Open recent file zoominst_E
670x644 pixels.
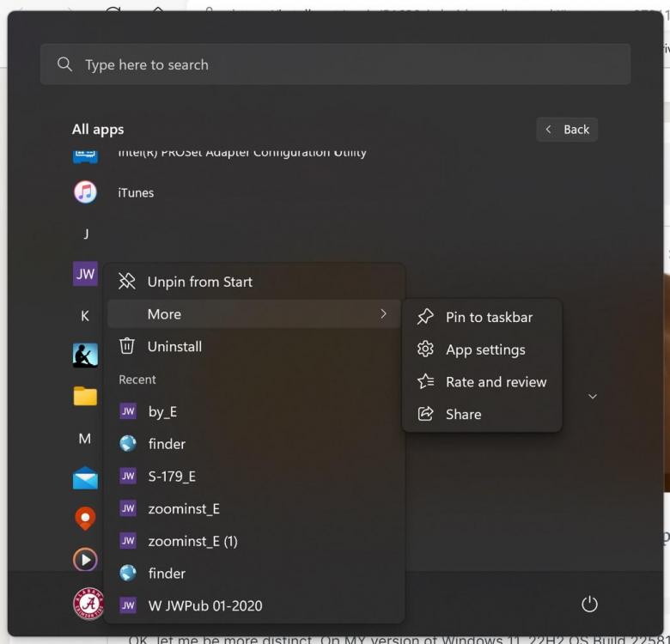pyautogui.click(x=253, y=509)
